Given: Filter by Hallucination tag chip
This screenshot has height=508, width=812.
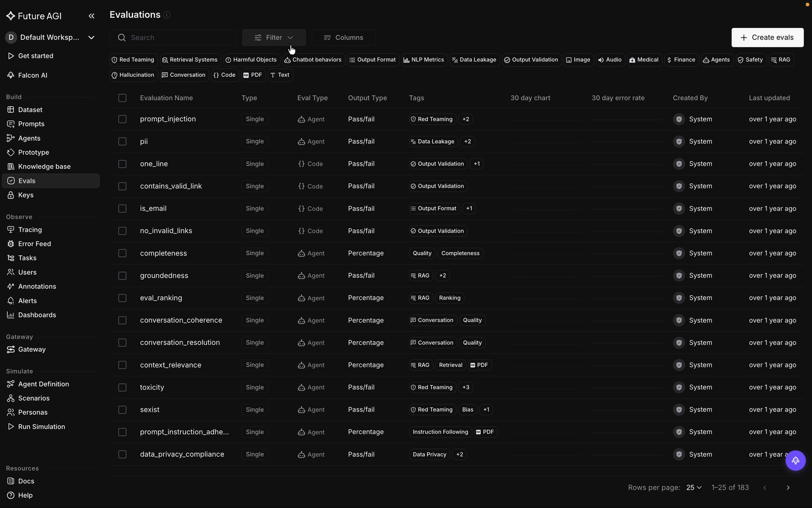Looking at the screenshot, I should pos(133,75).
